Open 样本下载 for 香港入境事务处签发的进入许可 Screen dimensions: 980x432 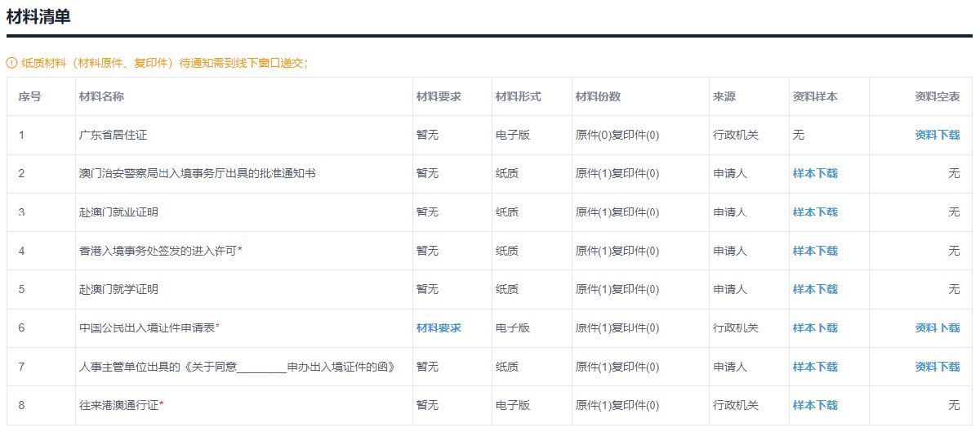pos(815,251)
